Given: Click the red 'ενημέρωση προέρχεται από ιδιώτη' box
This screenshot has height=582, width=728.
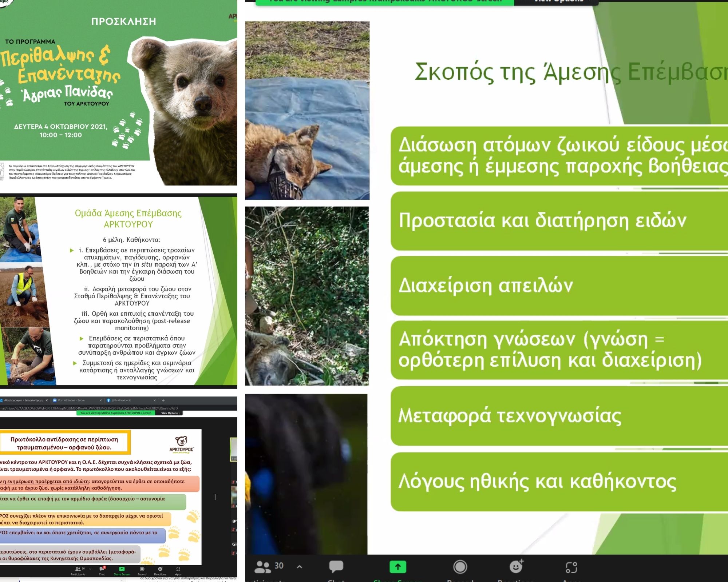Looking at the screenshot, I should [99, 485].
